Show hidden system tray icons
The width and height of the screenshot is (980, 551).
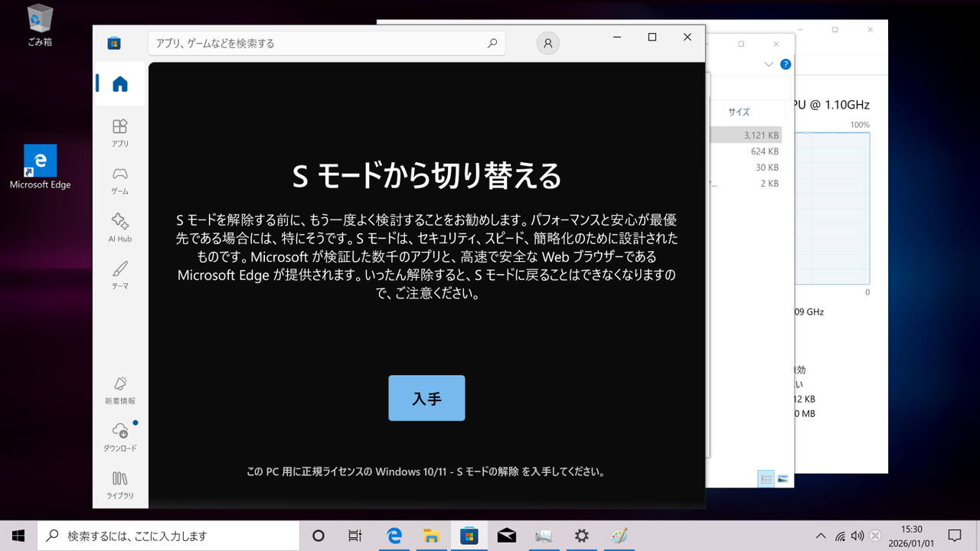(x=821, y=536)
